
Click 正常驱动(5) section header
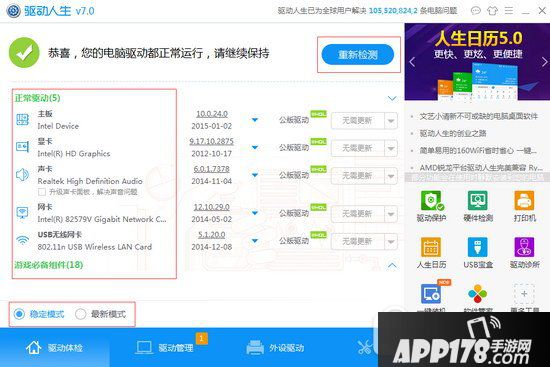(38, 98)
